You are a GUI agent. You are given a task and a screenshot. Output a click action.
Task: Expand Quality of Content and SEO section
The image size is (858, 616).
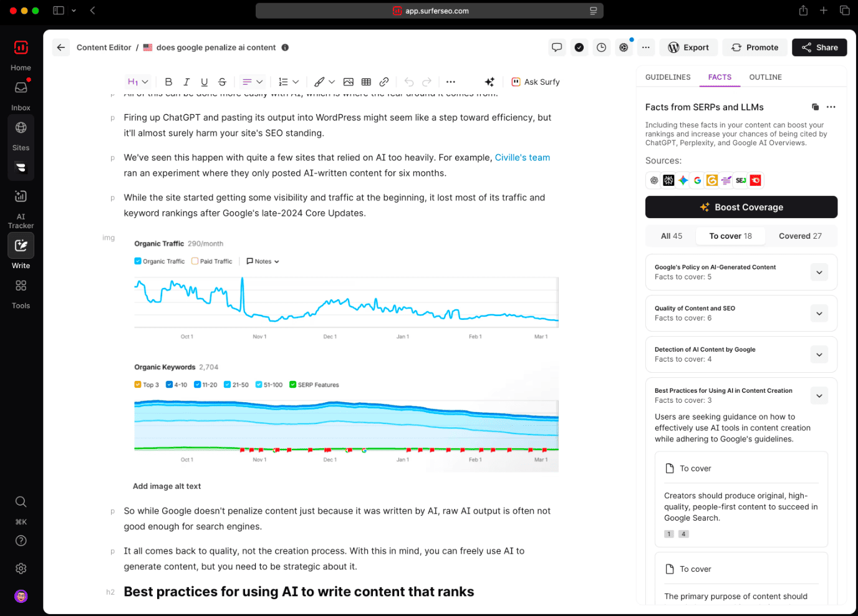[x=819, y=314]
